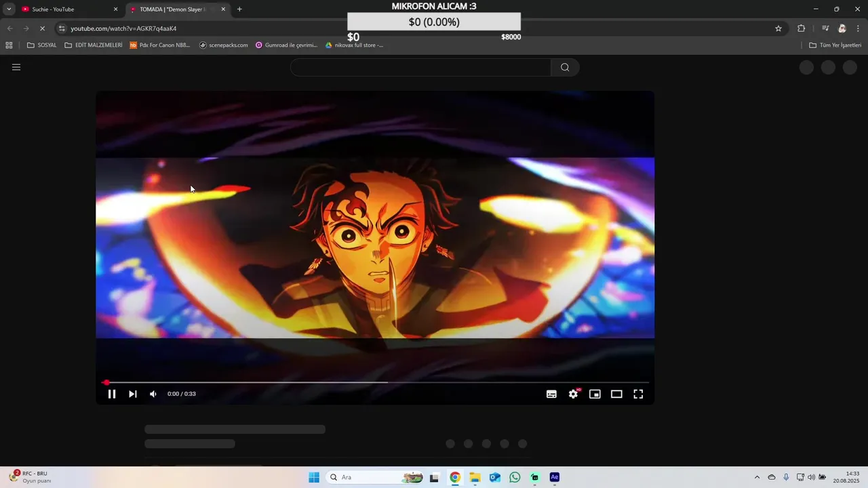Screen dimensions: 868x488
Task: Open Outlook from taskbar
Action: pos(495,477)
